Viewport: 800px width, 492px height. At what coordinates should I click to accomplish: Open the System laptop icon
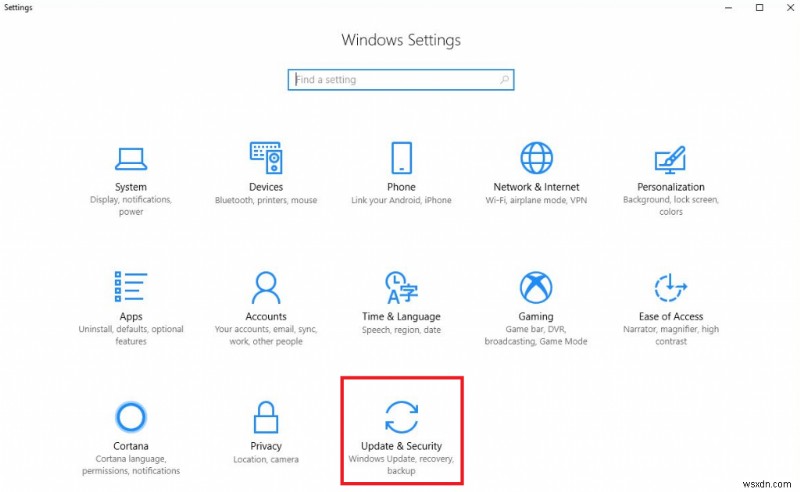pos(131,159)
